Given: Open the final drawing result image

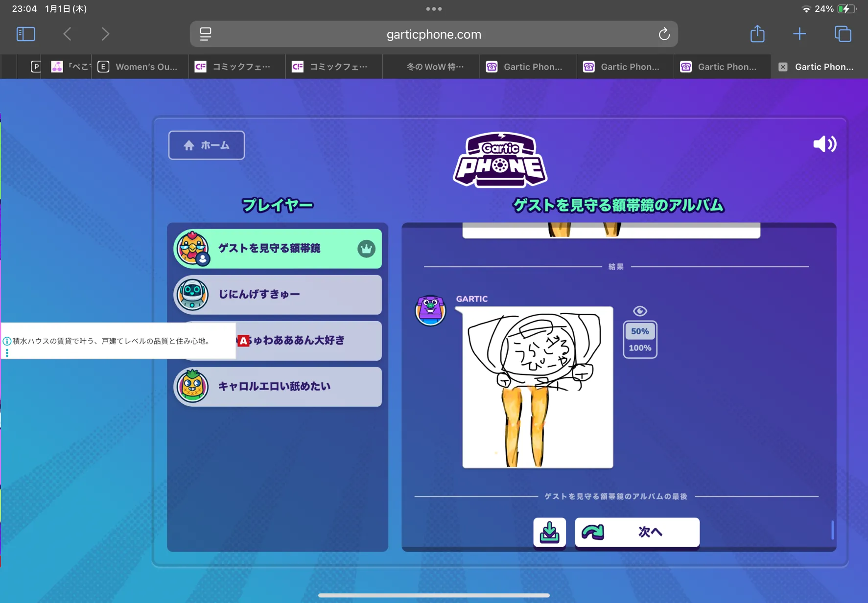Looking at the screenshot, I should pyautogui.click(x=538, y=387).
